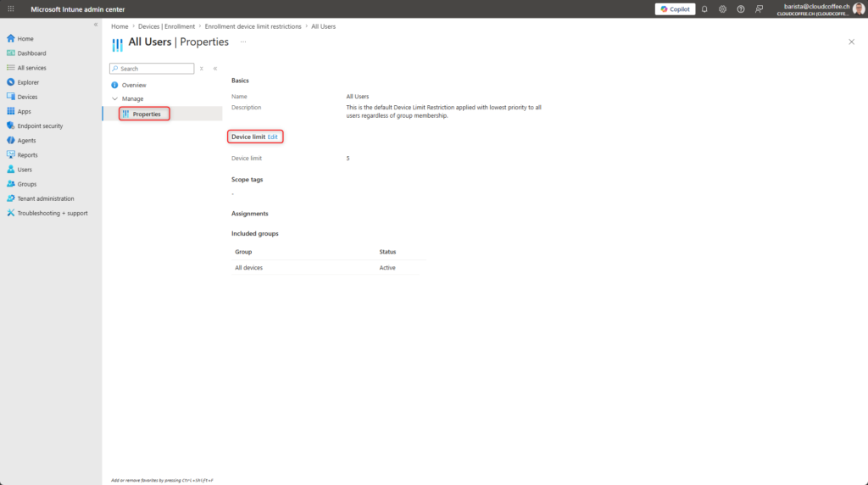
Task: Click the Apps grid icon
Action: click(x=10, y=111)
